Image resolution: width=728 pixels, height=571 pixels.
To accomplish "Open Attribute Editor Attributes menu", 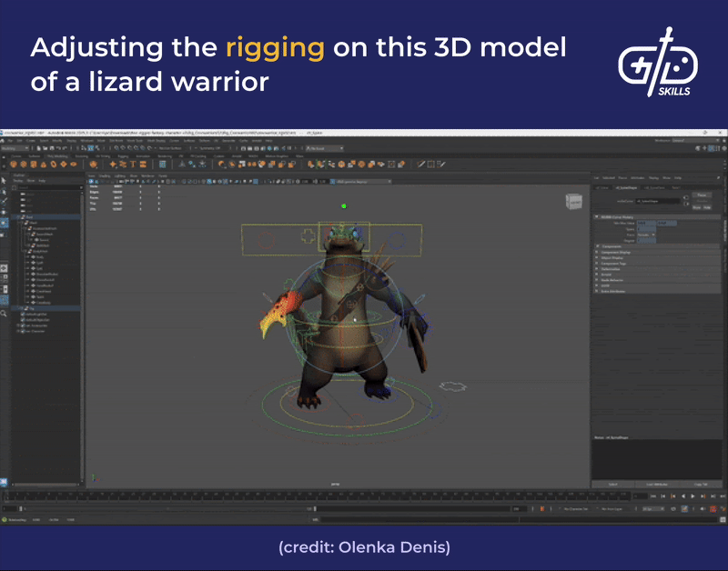I will pyautogui.click(x=638, y=177).
